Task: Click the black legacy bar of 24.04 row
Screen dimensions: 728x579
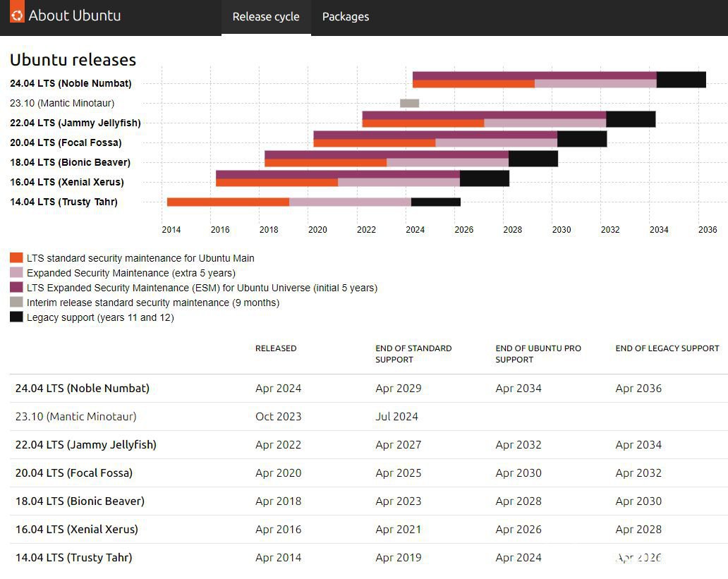Action: [x=681, y=80]
